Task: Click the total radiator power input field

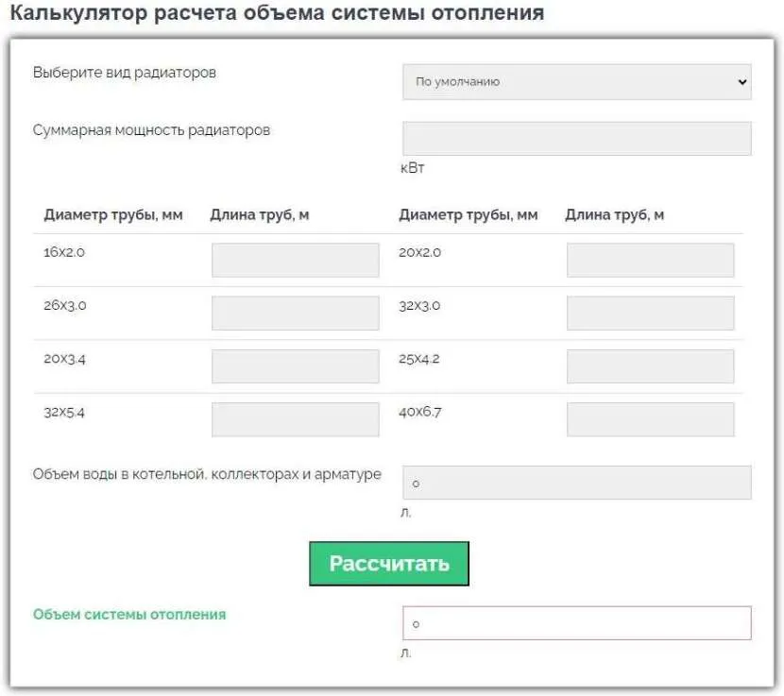Action: pos(576,139)
